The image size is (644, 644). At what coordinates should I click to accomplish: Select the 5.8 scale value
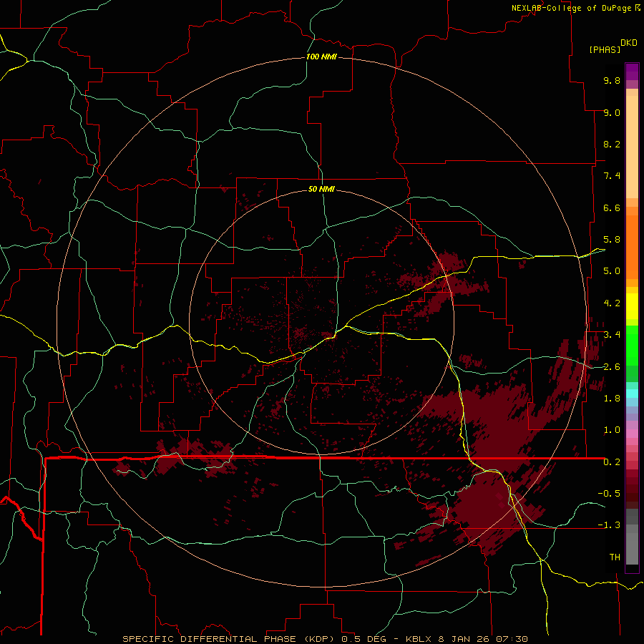pos(612,240)
